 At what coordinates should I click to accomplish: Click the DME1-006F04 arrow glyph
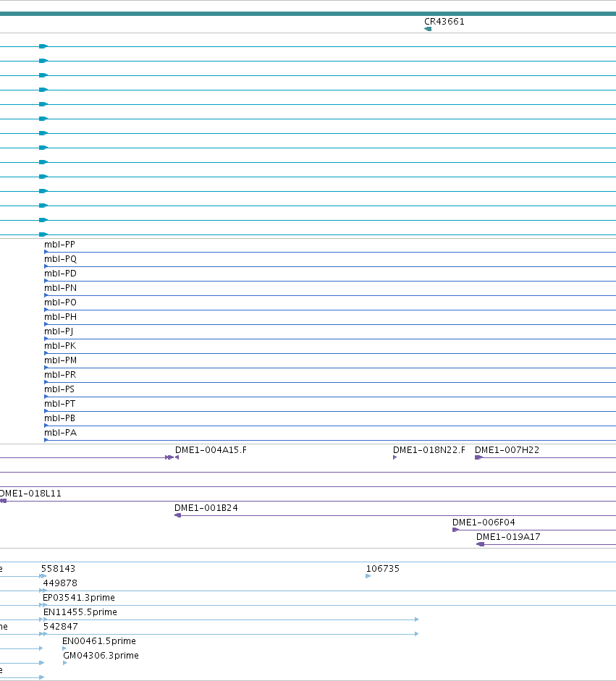[456, 530]
